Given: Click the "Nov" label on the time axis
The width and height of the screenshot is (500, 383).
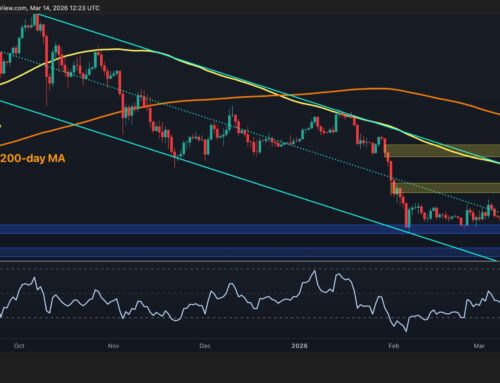Looking at the screenshot, I should [x=113, y=346].
